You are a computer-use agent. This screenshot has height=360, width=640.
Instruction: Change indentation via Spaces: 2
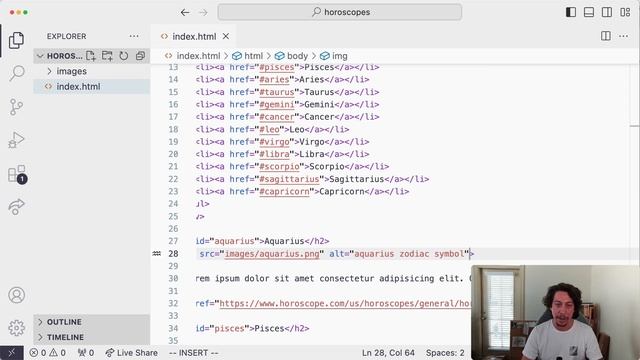445,353
